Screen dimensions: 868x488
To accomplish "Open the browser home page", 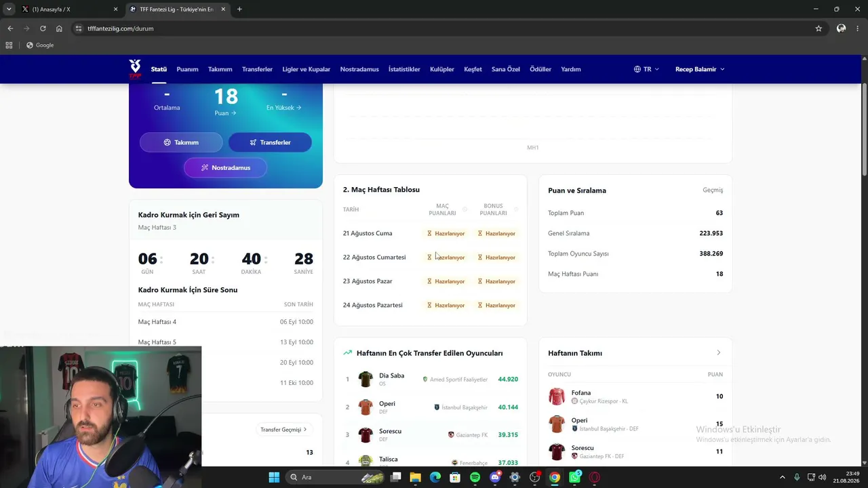I will [x=59, y=28].
